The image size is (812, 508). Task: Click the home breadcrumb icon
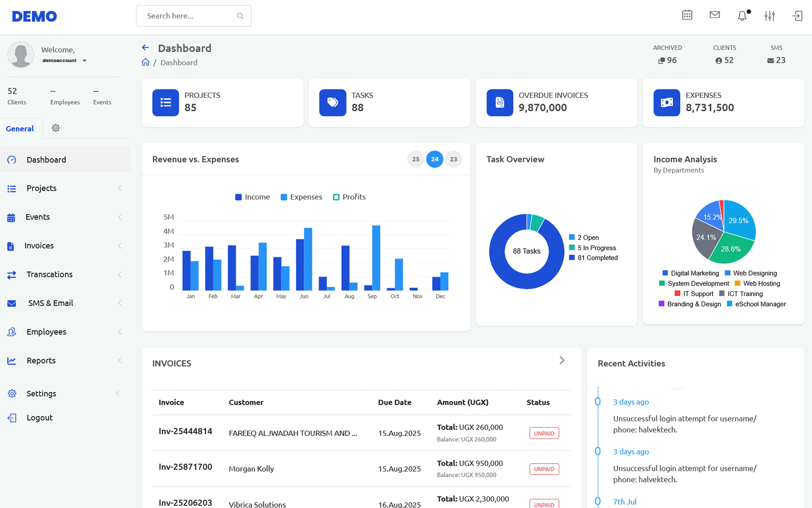pos(146,62)
